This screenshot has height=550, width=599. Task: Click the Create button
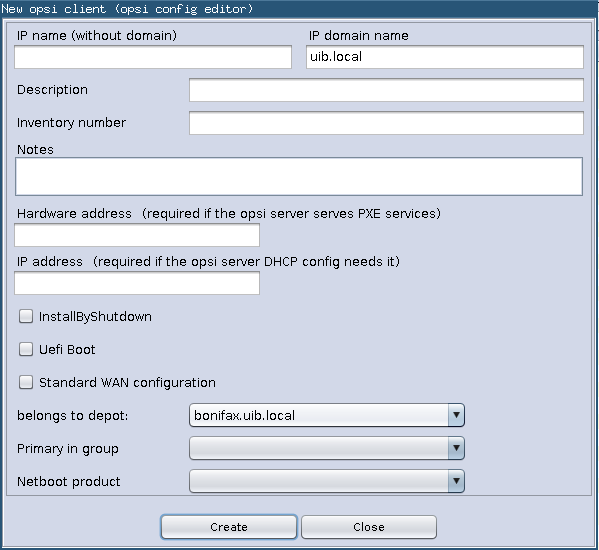point(229,527)
